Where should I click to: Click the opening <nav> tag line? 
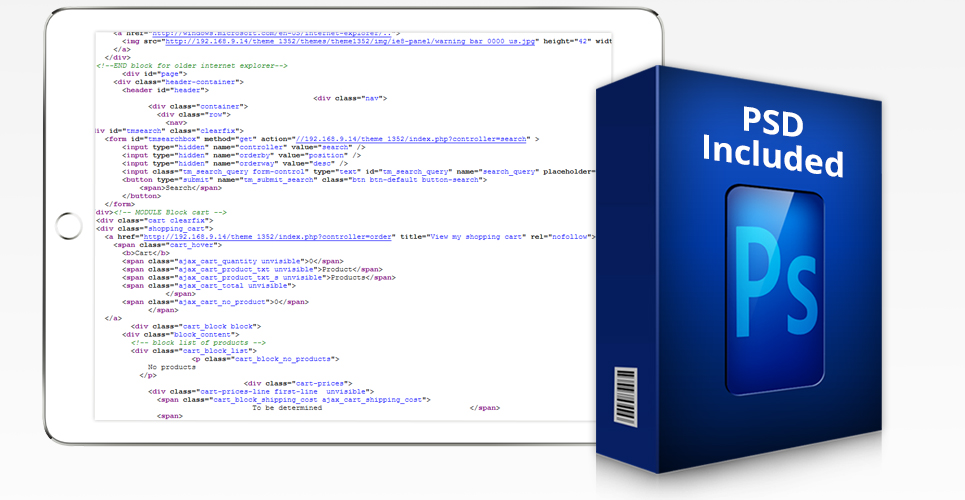coord(176,123)
